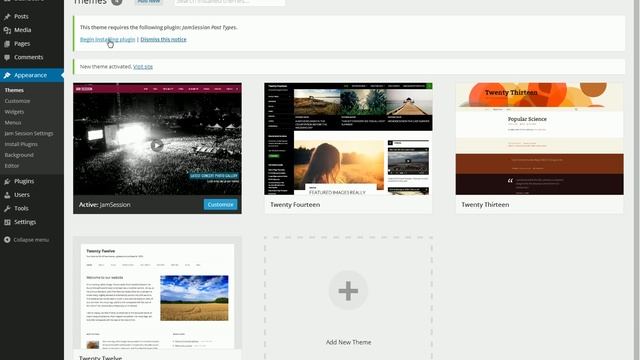Select the Twenty Twelve theme thumbnail
640x360 pixels.
157,294
